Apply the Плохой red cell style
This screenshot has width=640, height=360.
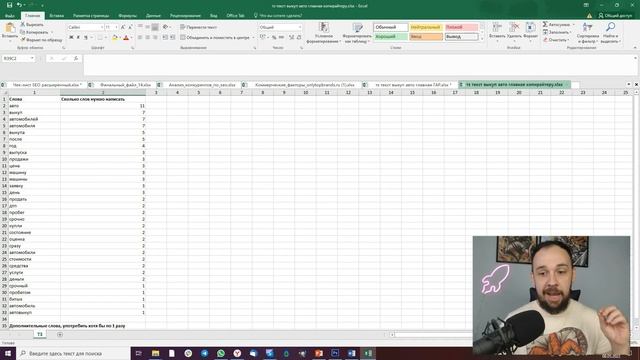click(x=461, y=27)
